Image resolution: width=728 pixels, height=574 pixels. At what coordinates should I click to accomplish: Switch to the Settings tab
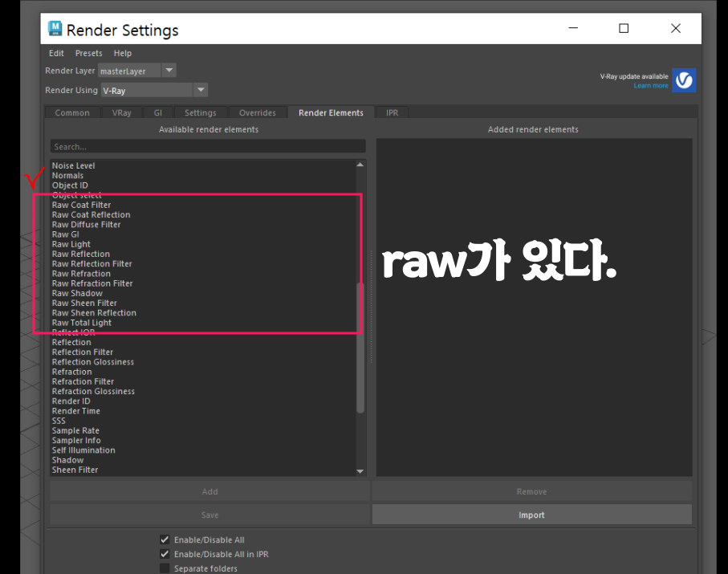click(x=200, y=113)
